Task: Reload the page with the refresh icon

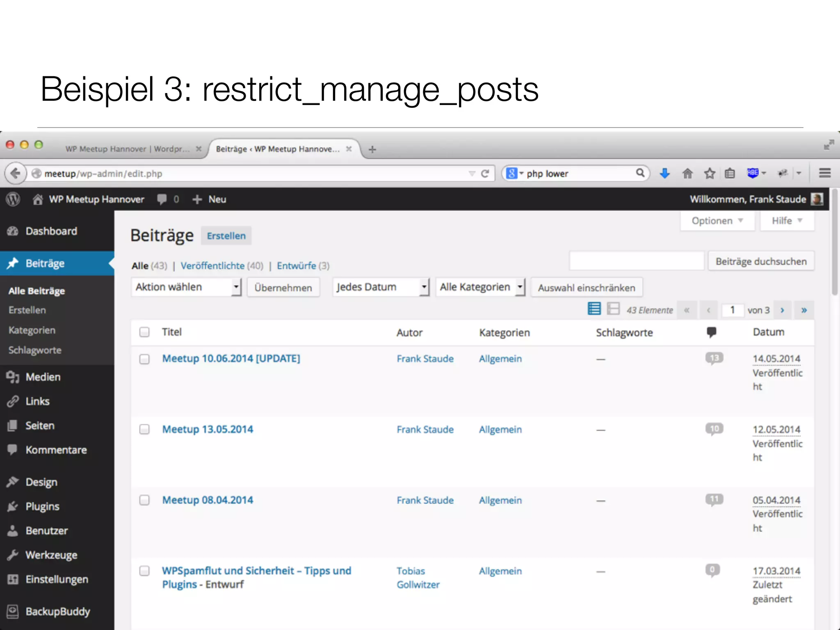Action: (x=485, y=173)
